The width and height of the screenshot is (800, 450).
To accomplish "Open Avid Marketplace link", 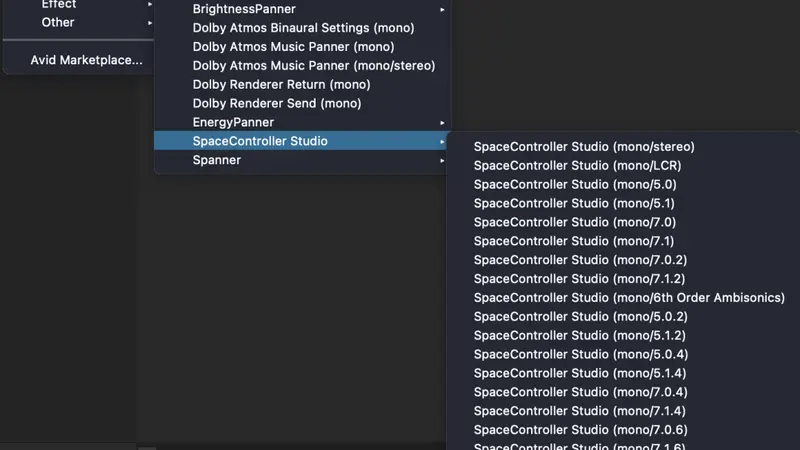I will click(x=86, y=60).
